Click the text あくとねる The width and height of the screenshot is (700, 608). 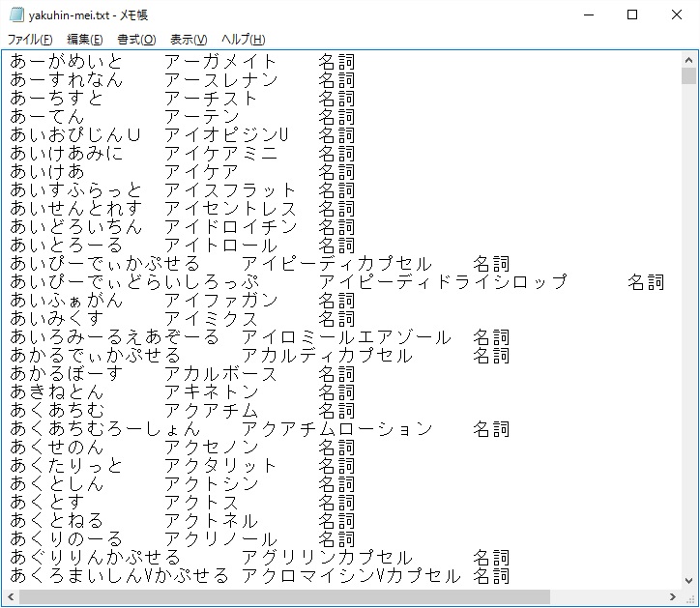tap(57, 521)
